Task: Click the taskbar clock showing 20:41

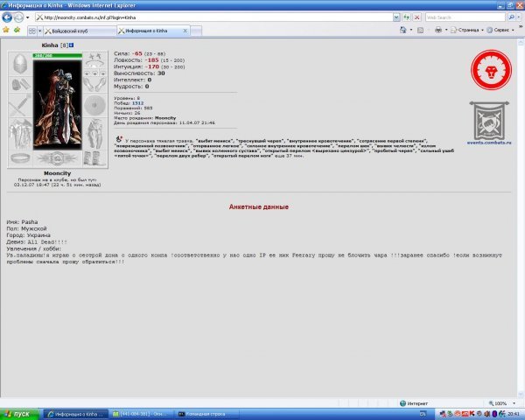Action: 513,414
